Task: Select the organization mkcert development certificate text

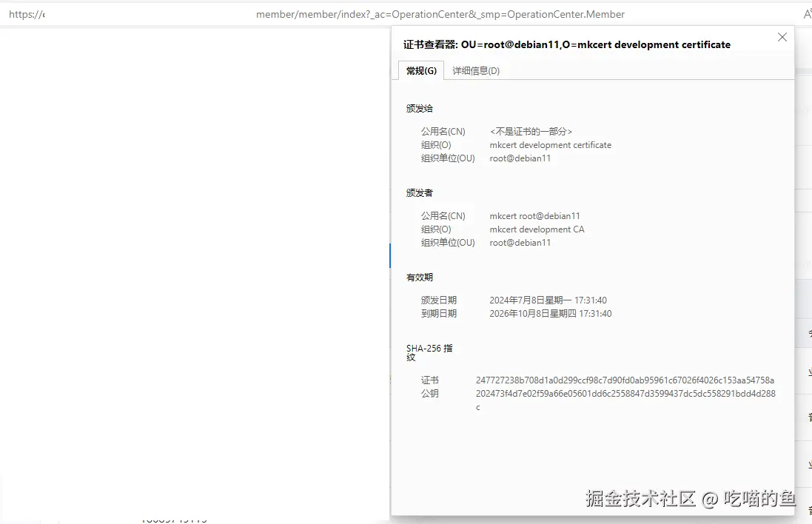Action: (x=550, y=145)
